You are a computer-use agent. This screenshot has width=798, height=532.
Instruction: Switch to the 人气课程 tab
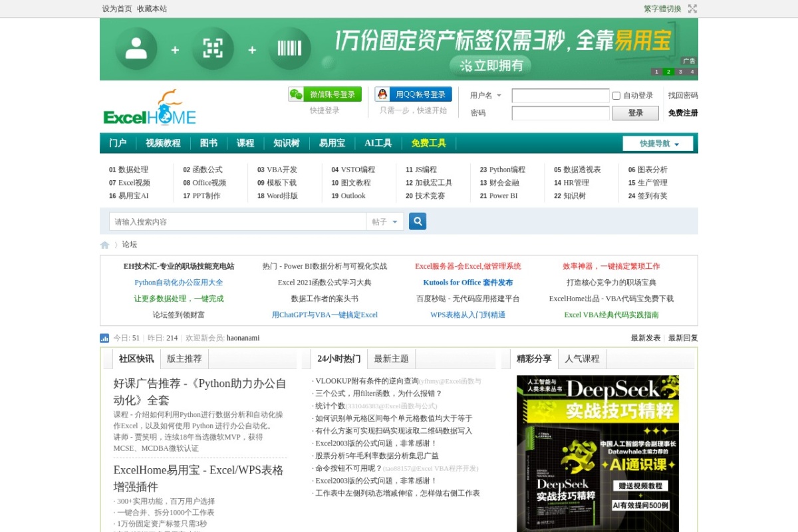(582, 359)
